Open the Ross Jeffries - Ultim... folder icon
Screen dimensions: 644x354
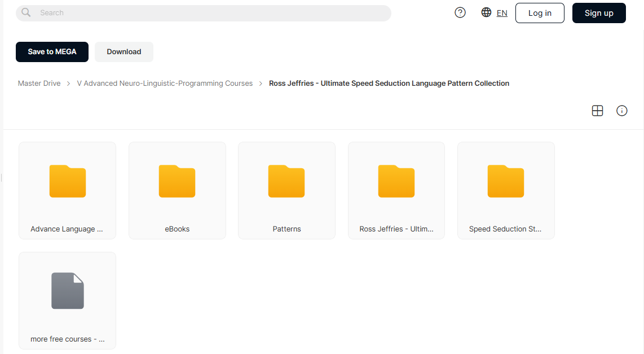coord(396,181)
